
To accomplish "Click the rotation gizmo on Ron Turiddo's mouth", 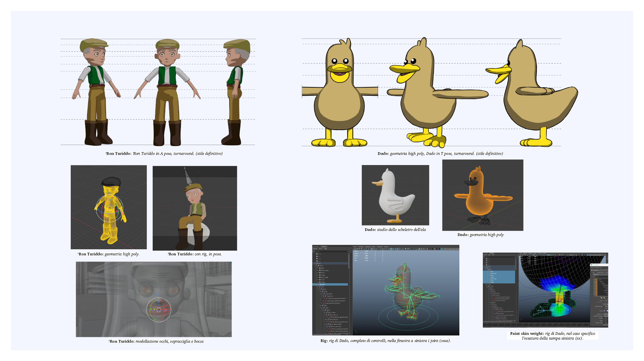I will tap(158, 310).
